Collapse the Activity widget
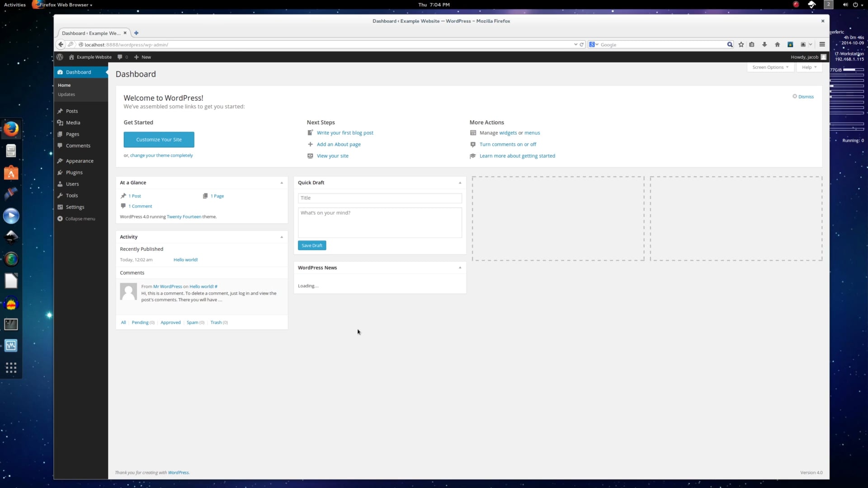 (282, 237)
